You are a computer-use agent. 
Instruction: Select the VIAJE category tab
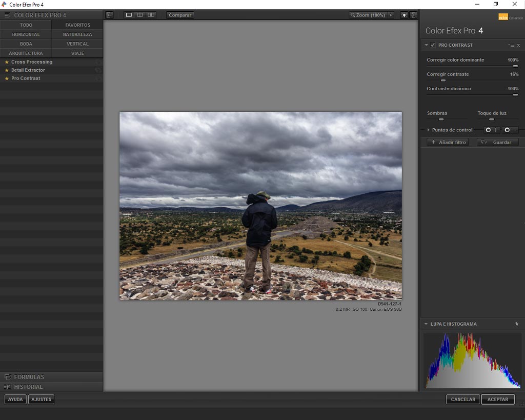[77, 53]
